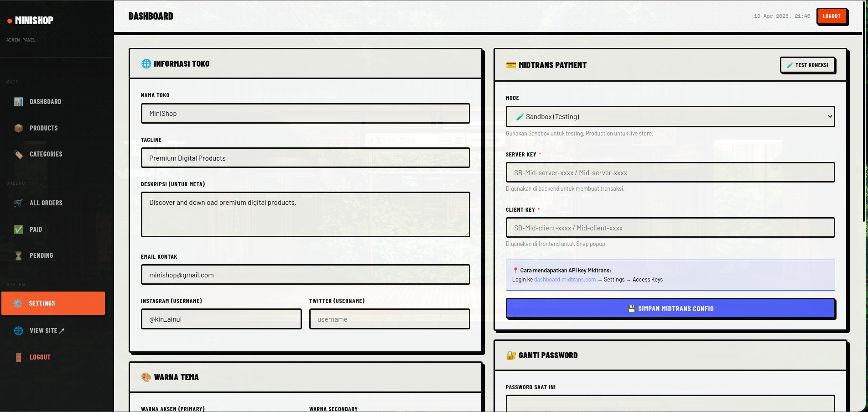Click the Paid green checkmark icon
868x412 pixels.
(19, 229)
